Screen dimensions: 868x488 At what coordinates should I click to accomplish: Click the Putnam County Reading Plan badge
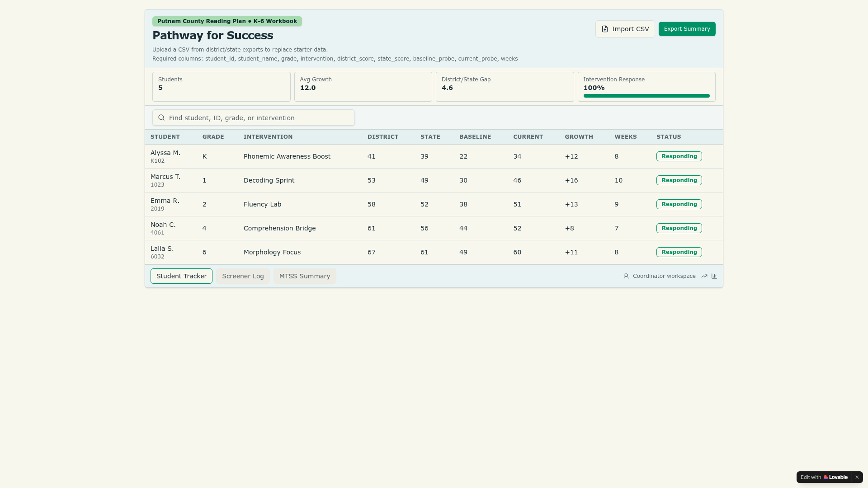tap(227, 21)
